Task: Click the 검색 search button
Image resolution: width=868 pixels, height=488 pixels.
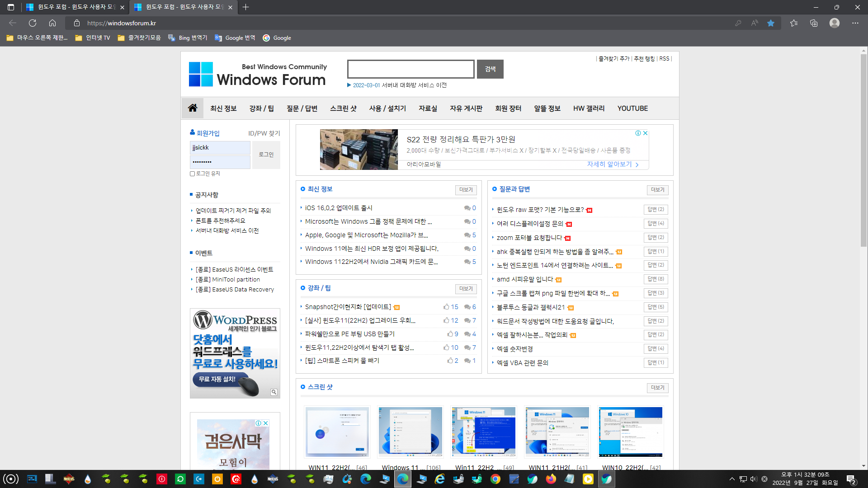Action: [x=490, y=69]
